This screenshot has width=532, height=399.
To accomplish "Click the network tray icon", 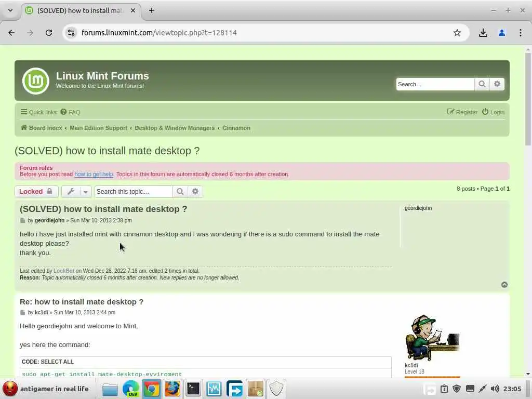I will click(483, 389).
